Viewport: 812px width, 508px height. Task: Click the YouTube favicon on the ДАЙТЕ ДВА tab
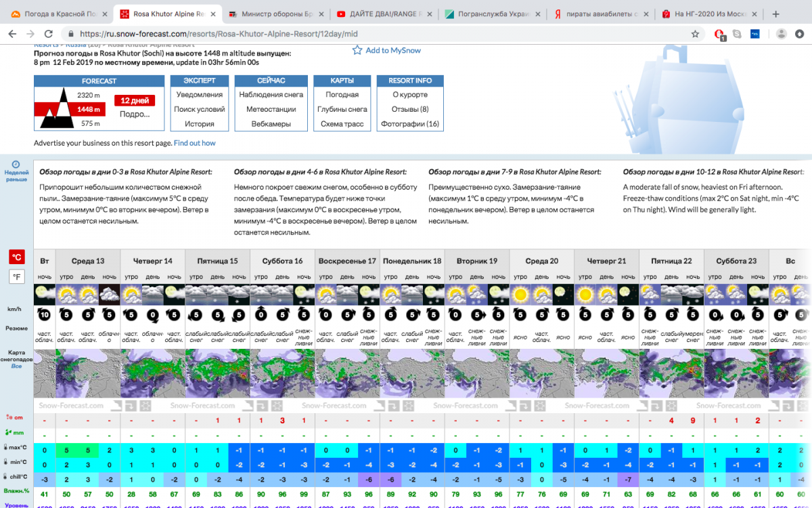342,14
